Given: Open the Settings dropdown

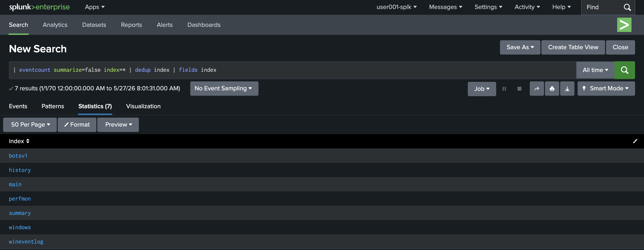Looking at the screenshot, I should click(488, 7).
